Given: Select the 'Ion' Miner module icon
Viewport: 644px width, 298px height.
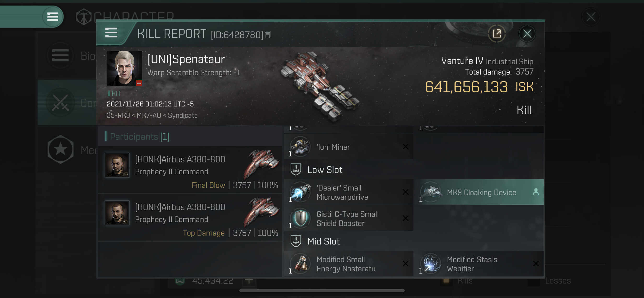Looking at the screenshot, I should point(300,147).
